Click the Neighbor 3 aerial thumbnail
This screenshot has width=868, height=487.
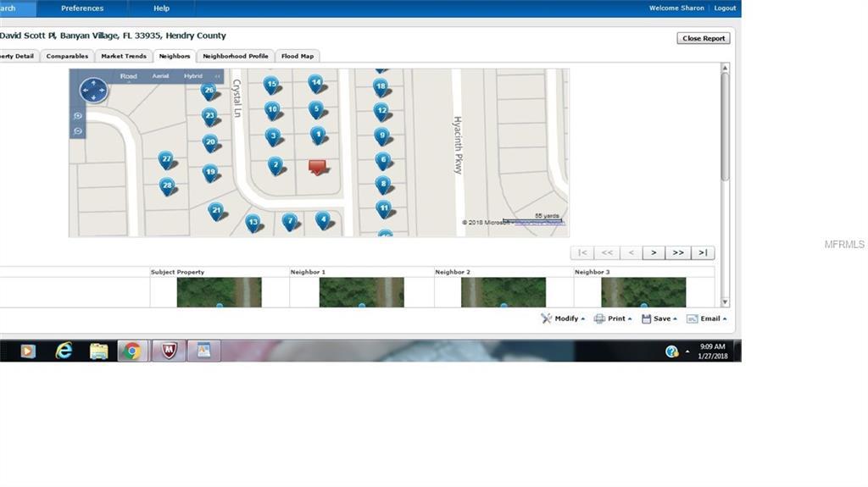[x=643, y=292]
